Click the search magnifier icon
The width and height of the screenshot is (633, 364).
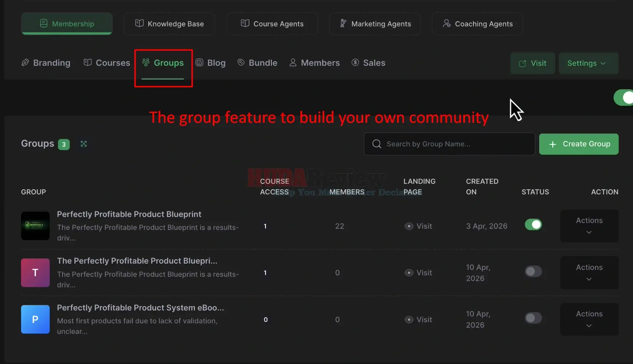377,144
